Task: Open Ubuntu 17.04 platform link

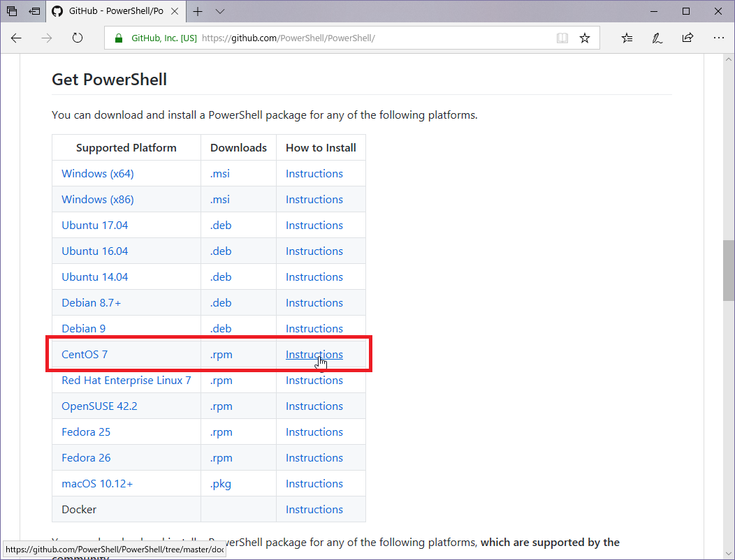Action: [x=95, y=225]
